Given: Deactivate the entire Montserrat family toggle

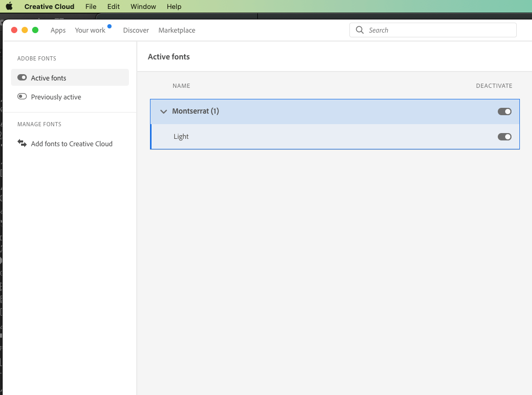Looking at the screenshot, I should coord(505,112).
